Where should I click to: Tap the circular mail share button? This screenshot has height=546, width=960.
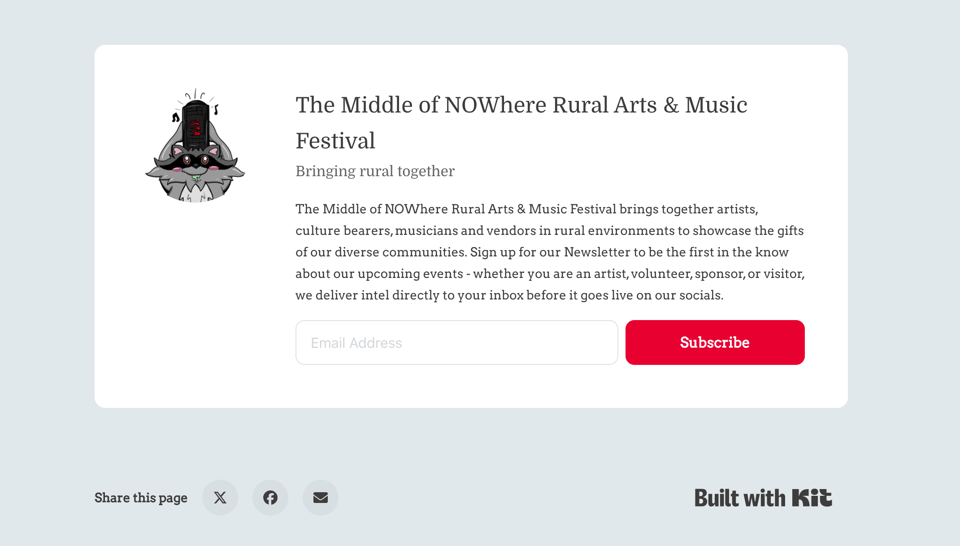(320, 497)
